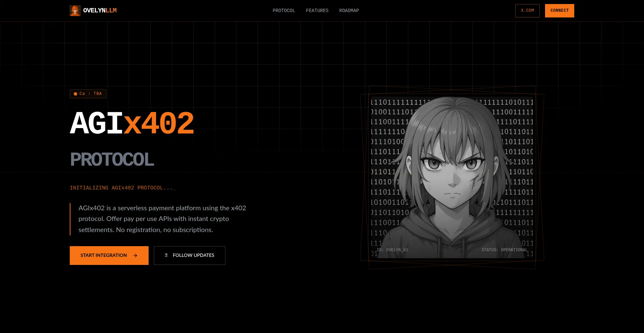Click the Ovelyn avatar logo icon

click(x=75, y=11)
